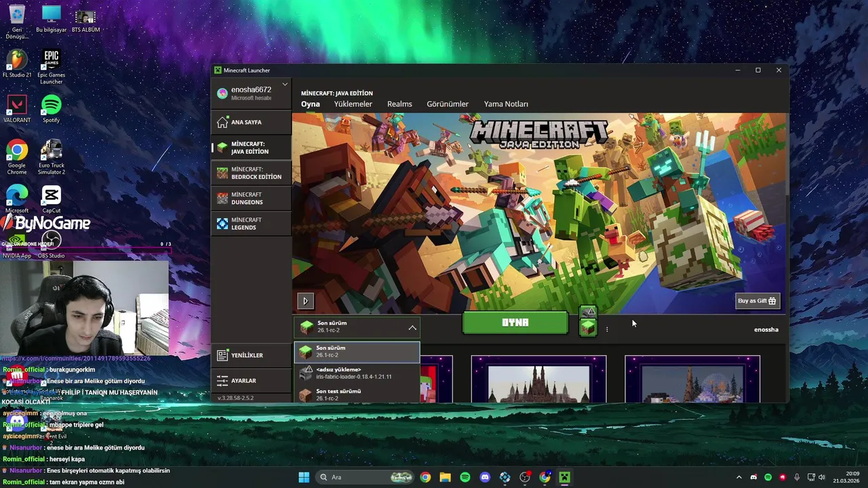Open the three-dot more options menu

607,329
